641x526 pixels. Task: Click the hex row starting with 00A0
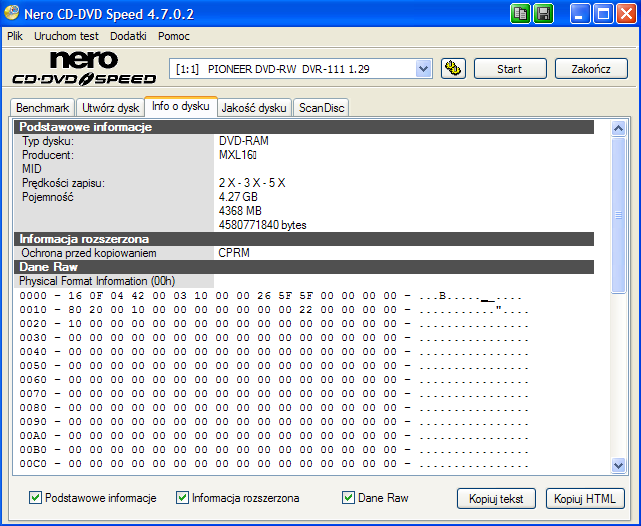point(273,436)
